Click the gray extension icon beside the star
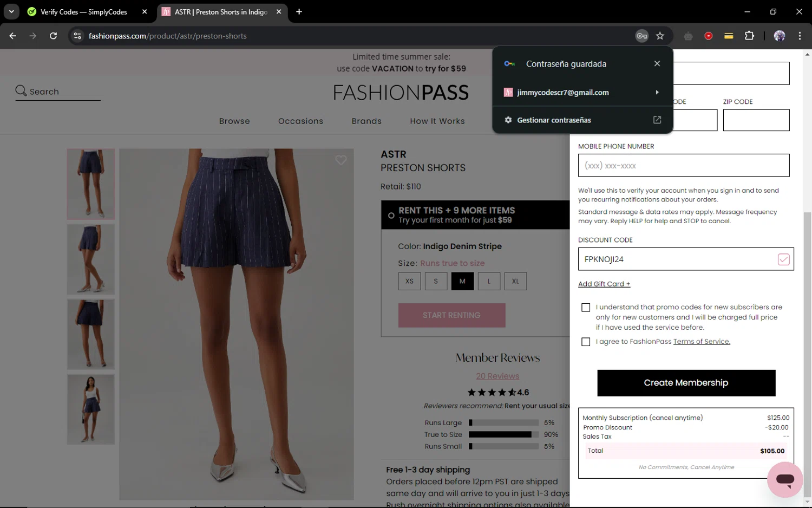The height and width of the screenshot is (508, 812). tap(688, 36)
